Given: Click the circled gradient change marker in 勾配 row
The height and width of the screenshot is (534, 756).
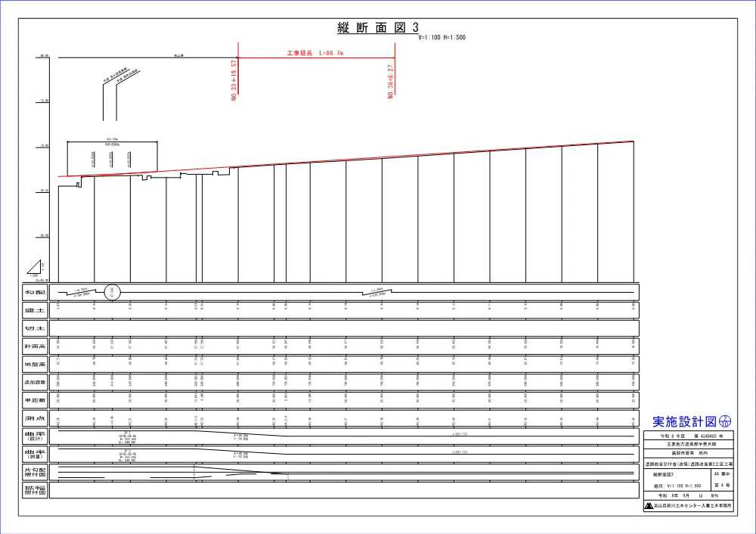Looking at the screenshot, I should tap(113, 292).
